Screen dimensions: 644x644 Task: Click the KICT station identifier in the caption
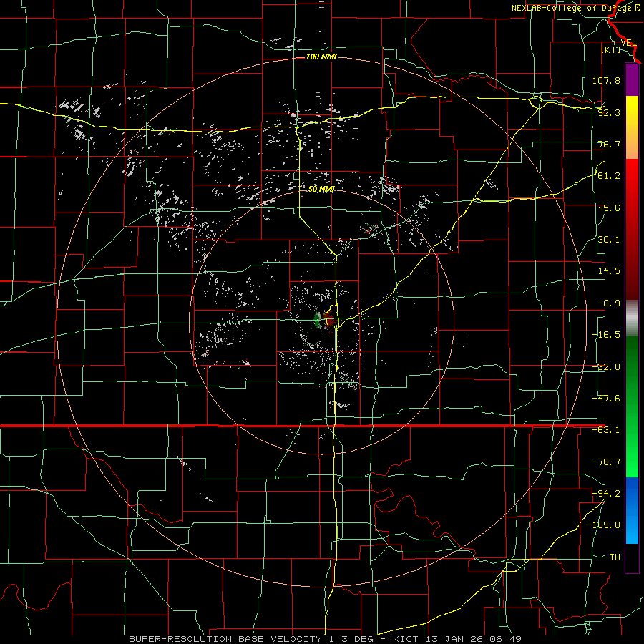[406, 639]
